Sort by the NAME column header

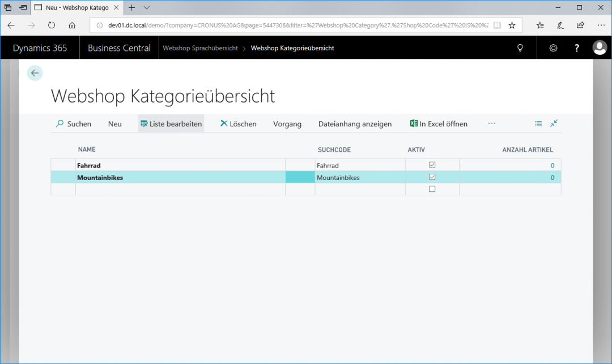[87, 149]
